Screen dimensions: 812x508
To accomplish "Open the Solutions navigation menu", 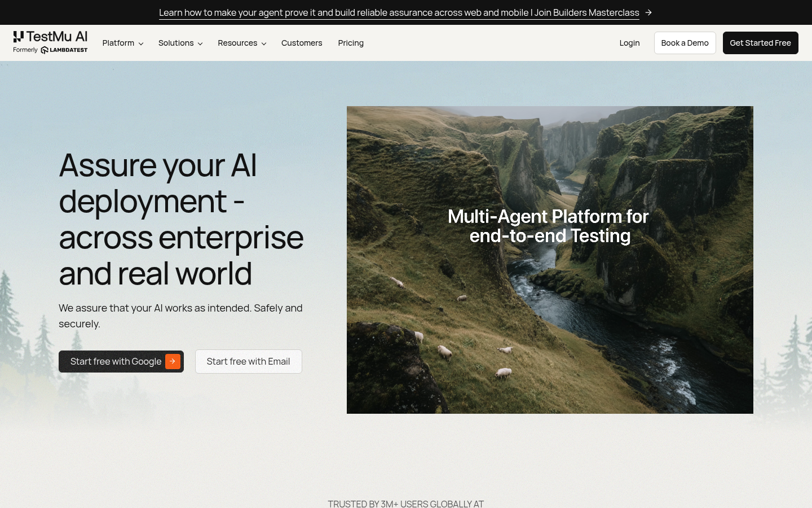I will pyautogui.click(x=180, y=43).
